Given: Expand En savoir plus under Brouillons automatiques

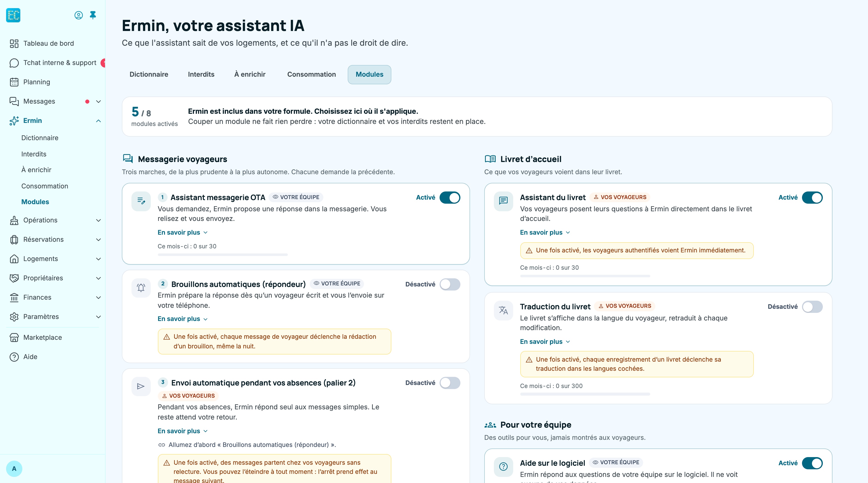Looking at the screenshot, I should [183, 318].
